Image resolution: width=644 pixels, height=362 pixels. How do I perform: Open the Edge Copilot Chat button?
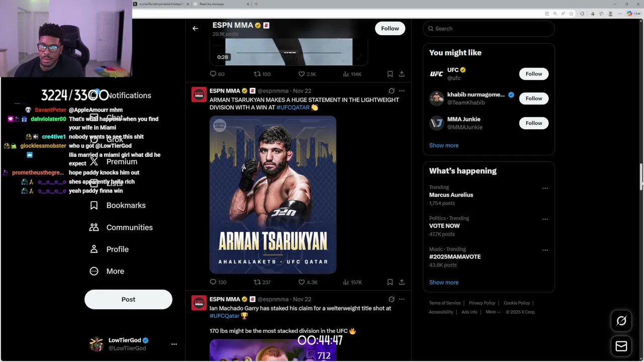[633, 14]
